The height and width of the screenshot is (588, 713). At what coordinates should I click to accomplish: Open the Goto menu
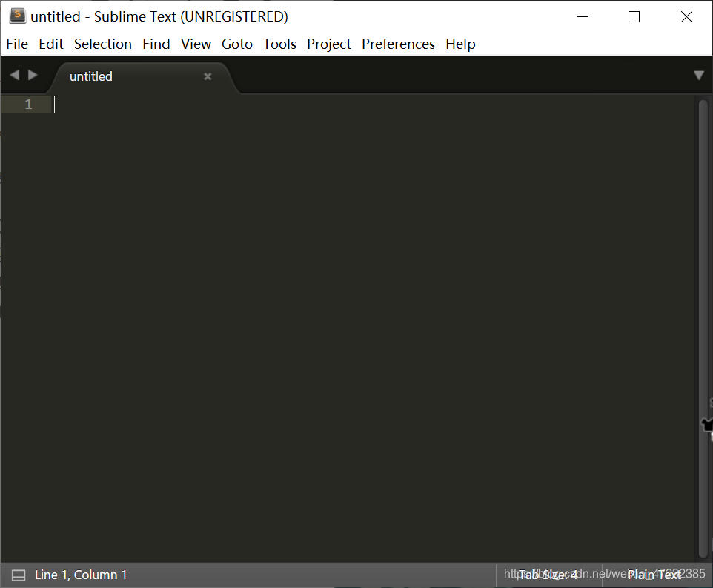237,44
